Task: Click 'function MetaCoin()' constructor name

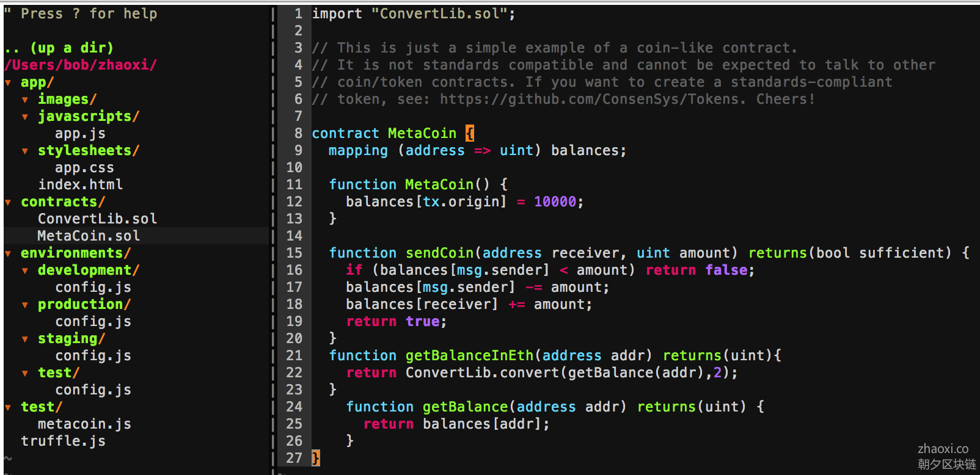Action: point(439,184)
